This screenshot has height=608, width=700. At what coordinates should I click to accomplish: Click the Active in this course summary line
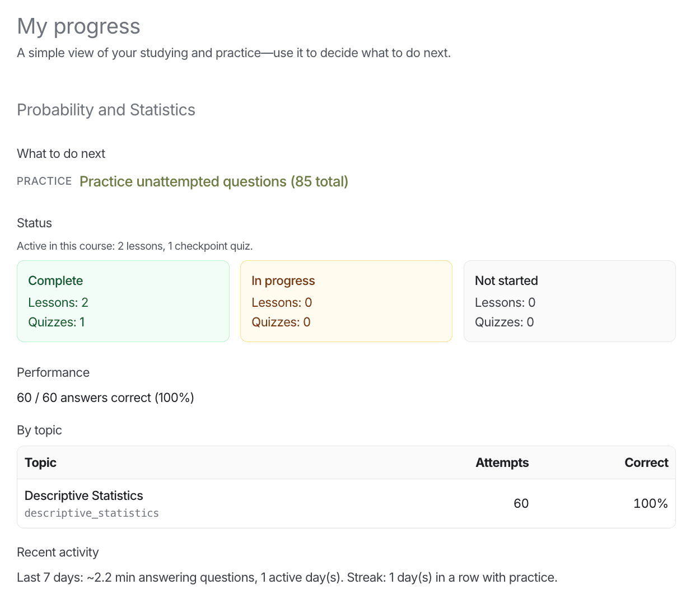coord(135,246)
